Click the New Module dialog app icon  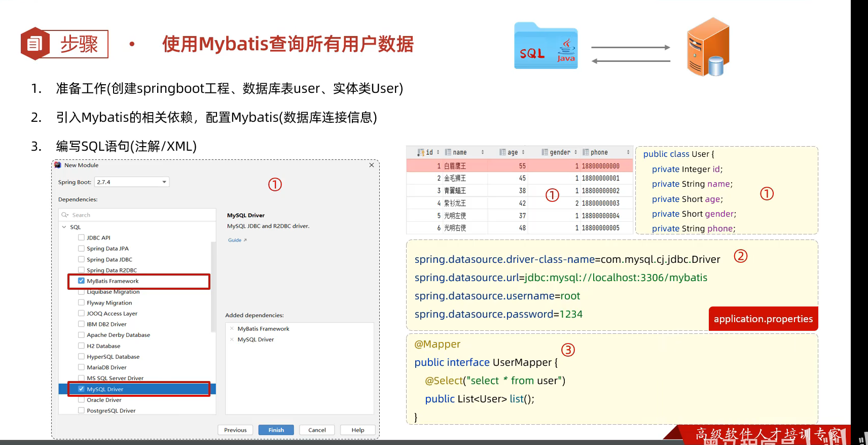[x=58, y=165]
